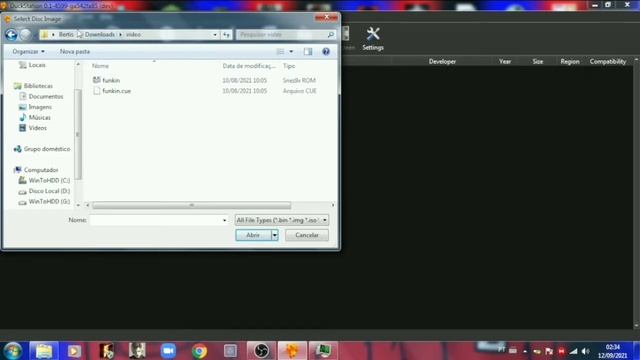Refresh the folder view in address bar
The height and width of the screenshot is (360, 640).
click(227, 35)
